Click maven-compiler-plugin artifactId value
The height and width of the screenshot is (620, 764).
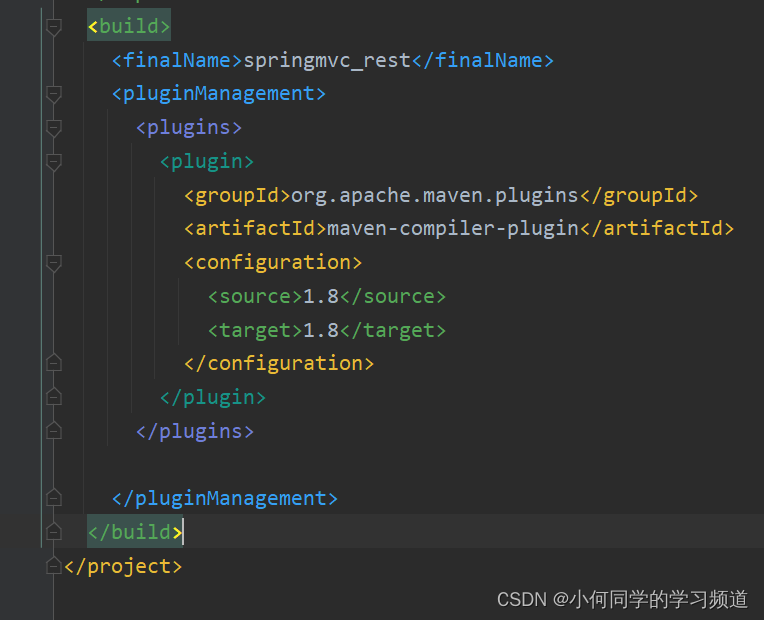pyautogui.click(x=453, y=229)
